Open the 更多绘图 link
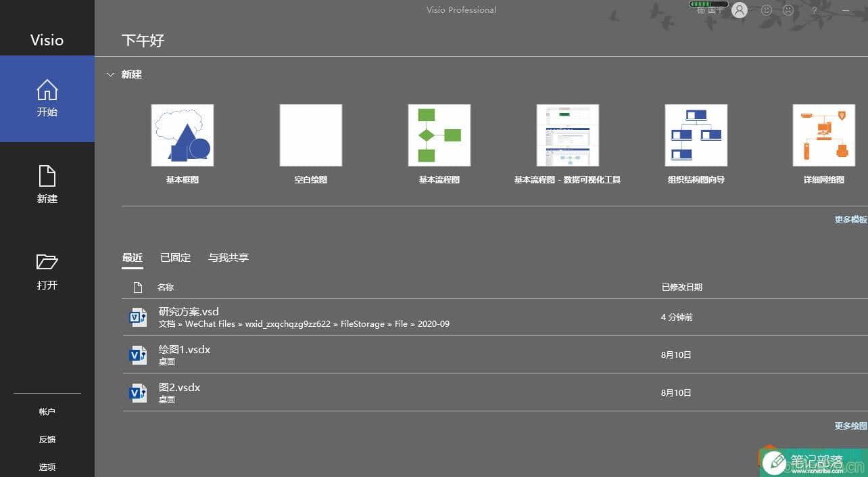This screenshot has width=868, height=477. (851, 426)
